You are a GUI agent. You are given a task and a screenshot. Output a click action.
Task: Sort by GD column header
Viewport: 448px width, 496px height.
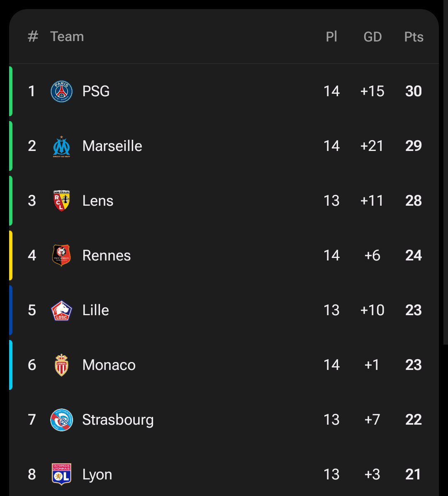pyautogui.click(x=373, y=37)
